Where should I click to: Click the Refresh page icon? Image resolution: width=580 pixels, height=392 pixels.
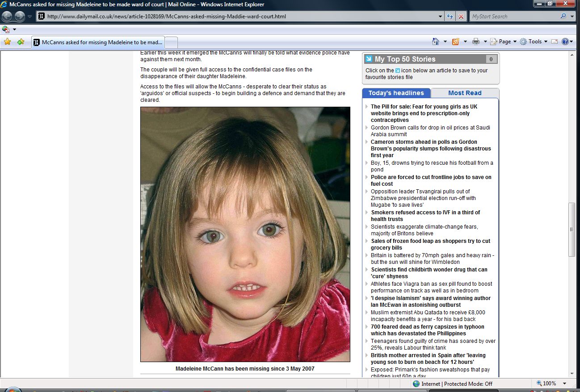tap(450, 17)
